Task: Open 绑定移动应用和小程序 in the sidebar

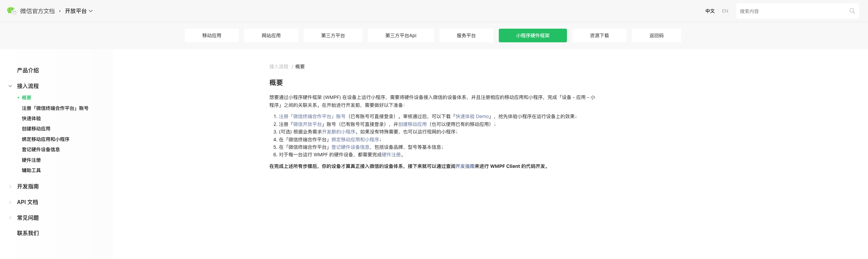Action: pyautogui.click(x=46, y=139)
